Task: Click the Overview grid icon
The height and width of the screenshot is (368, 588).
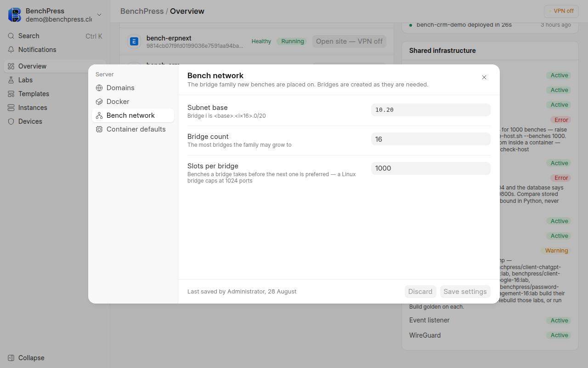Action: [x=11, y=66]
